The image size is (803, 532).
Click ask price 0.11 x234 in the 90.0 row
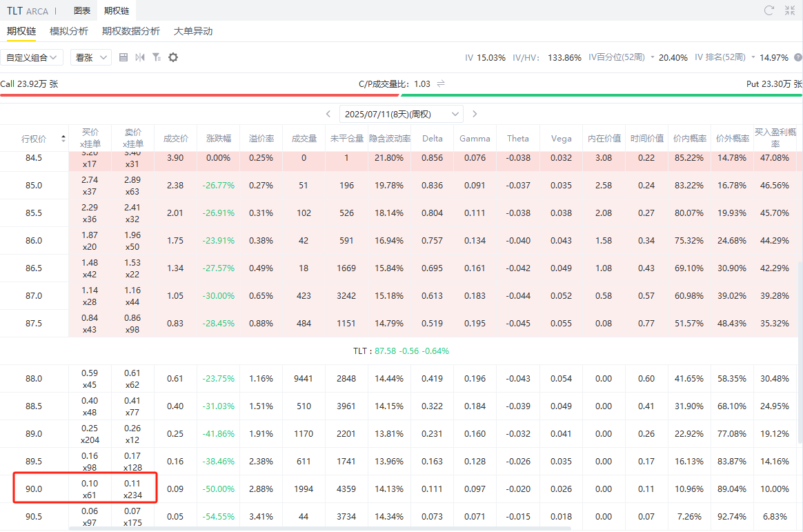[x=132, y=489]
